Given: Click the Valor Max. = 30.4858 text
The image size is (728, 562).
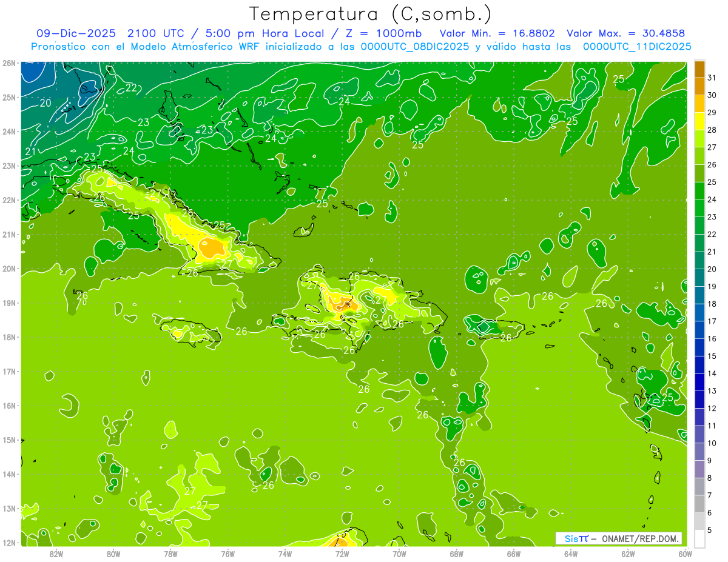Looking at the screenshot, I should pos(626,33).
